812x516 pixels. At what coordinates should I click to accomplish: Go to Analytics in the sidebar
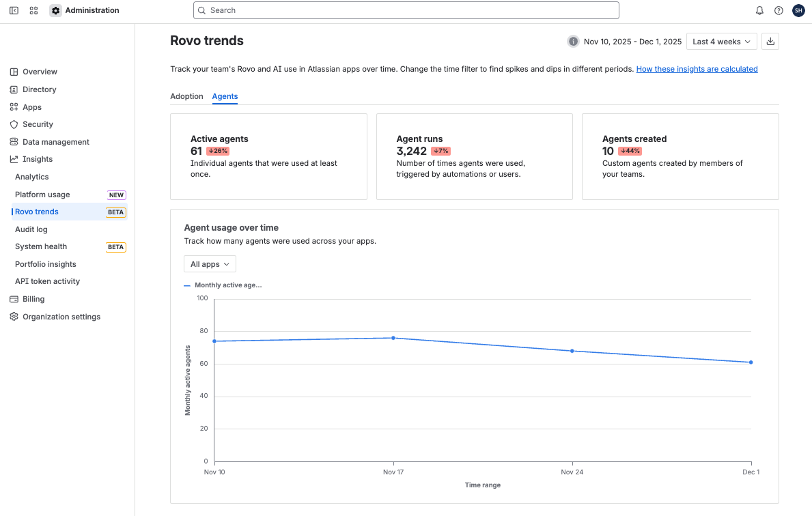click(31, 176)
